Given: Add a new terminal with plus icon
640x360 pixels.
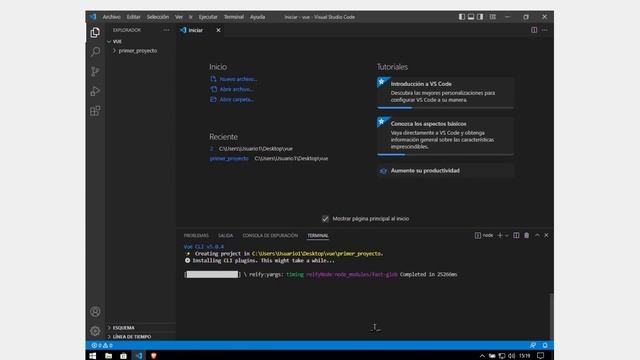Looking at the screenshot, I should (x=500, y=236).
